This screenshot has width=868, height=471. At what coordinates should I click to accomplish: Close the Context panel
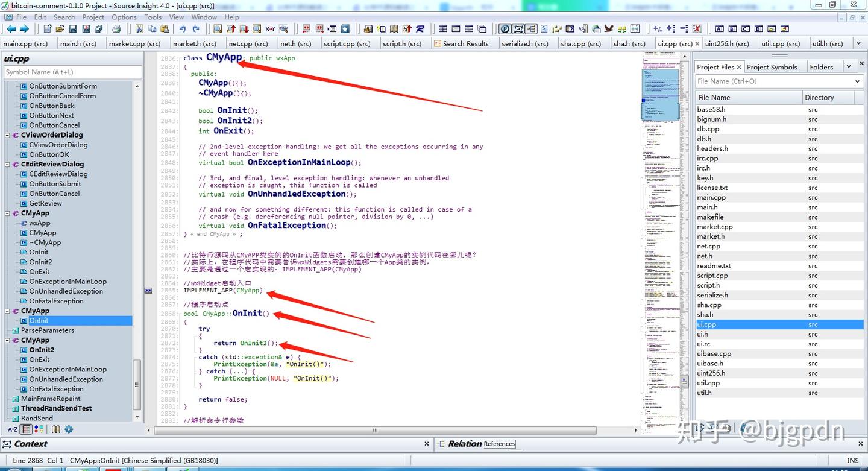(x=426, y=444)
